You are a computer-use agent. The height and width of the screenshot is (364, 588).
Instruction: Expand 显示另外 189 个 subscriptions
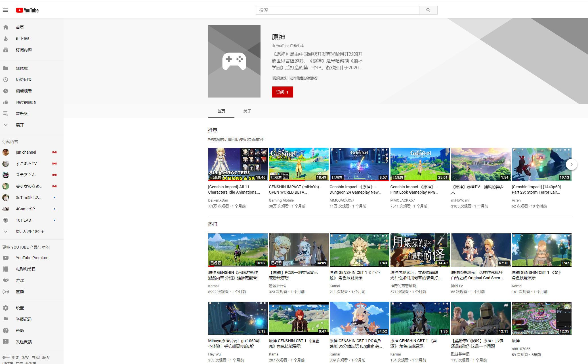[x=30, y=232]
